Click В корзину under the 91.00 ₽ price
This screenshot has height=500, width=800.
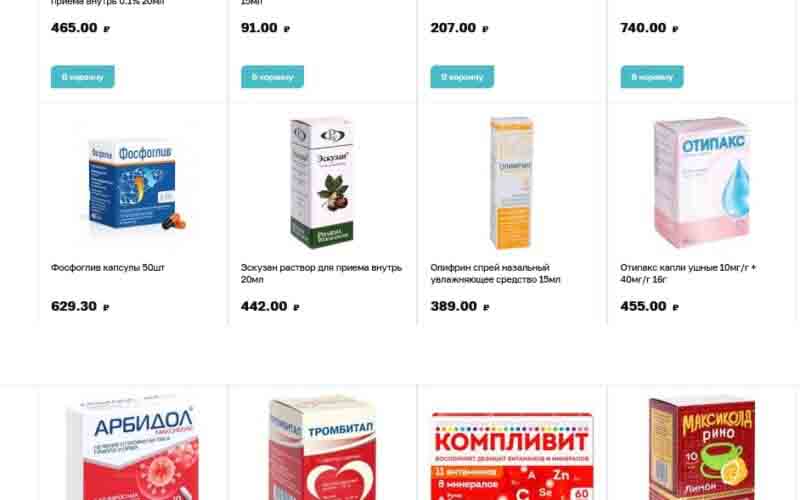click(272, 77)
